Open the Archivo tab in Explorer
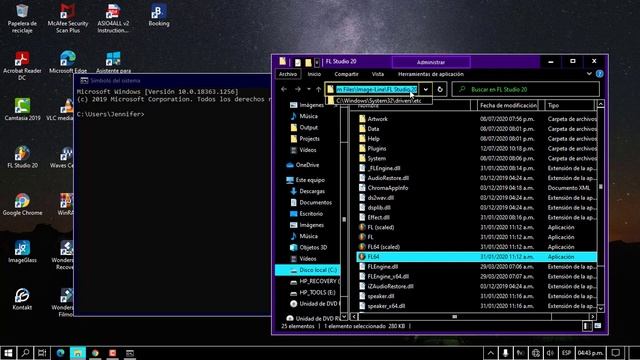The image size is (640, 360). pos(288,74)
